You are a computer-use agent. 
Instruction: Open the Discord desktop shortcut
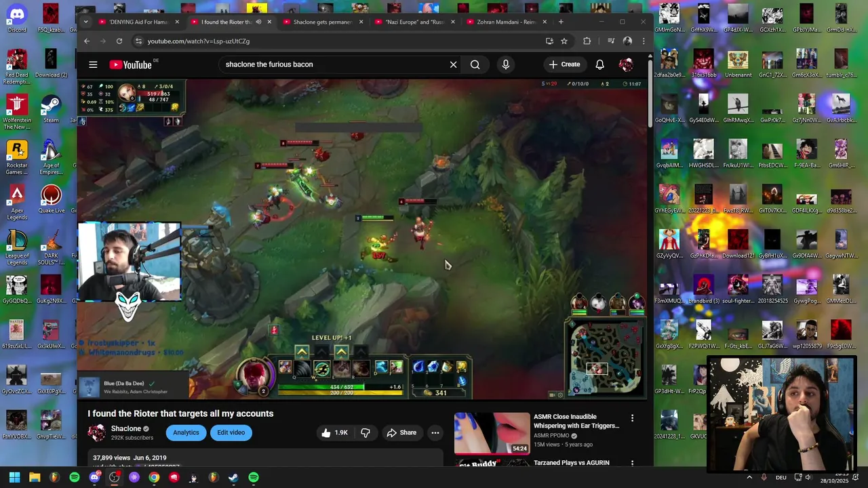pos(17,19)
